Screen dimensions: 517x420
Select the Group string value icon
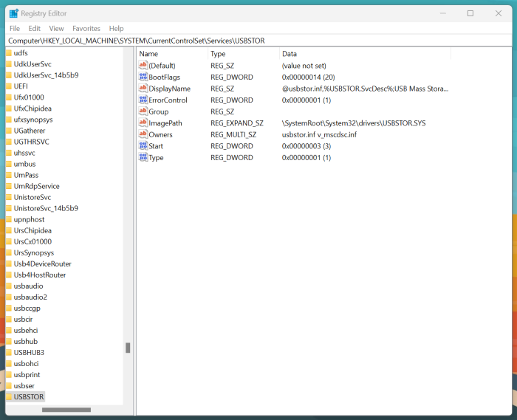(143, 111)
